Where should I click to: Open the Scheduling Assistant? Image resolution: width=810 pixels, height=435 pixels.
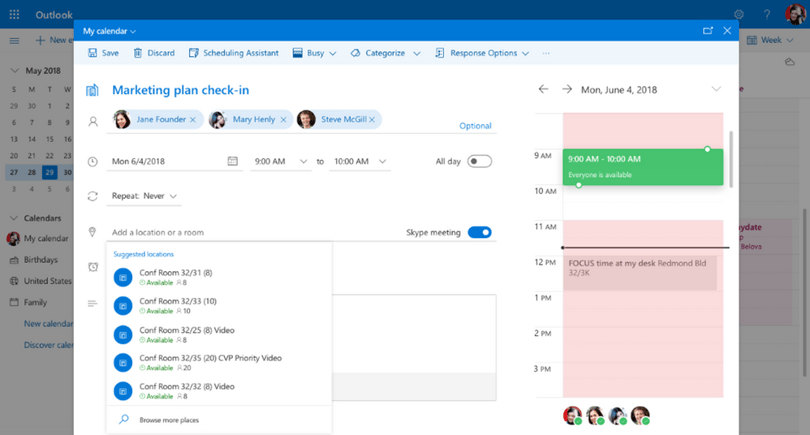click(233, 53)
